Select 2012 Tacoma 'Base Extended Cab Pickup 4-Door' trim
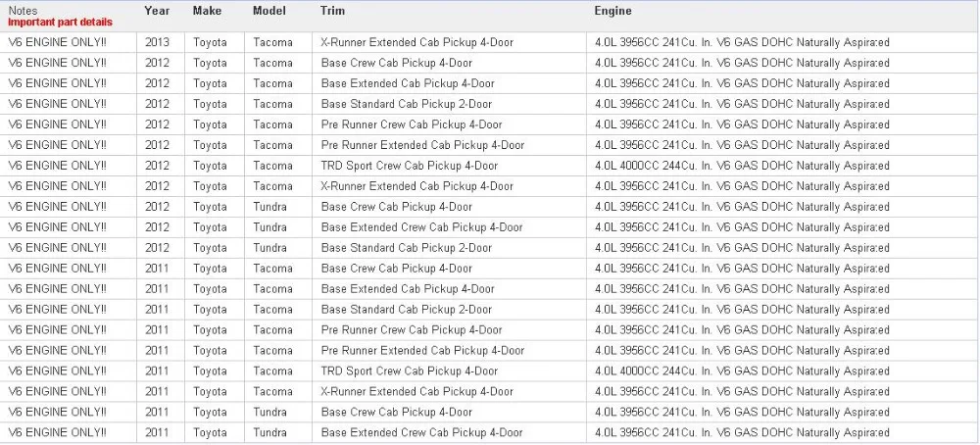 (x=408, y=83)
